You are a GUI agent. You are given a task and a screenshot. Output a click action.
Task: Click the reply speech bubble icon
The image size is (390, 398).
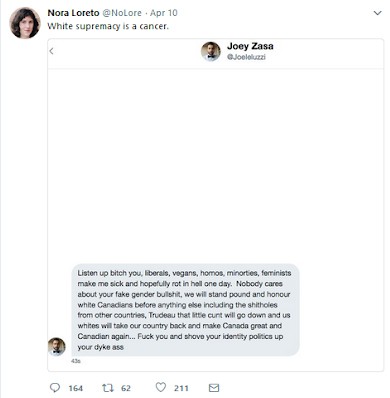55,387
